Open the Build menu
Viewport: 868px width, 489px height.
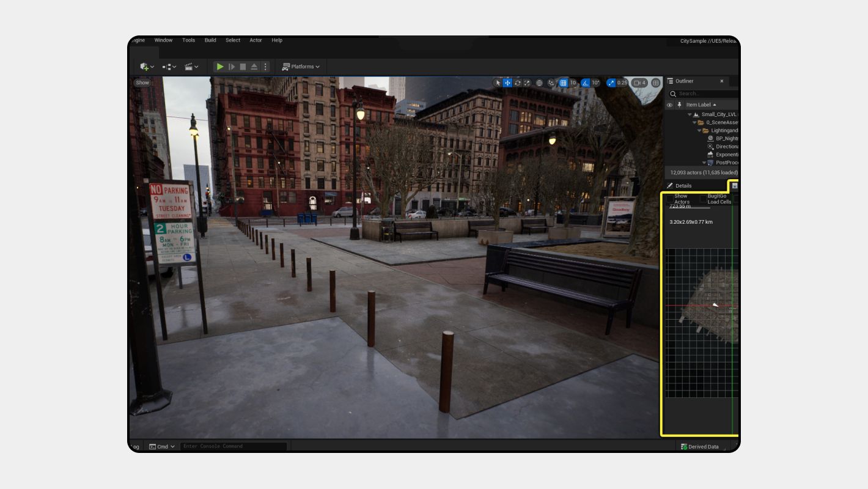pyautogui.click(x=210, y=40)
